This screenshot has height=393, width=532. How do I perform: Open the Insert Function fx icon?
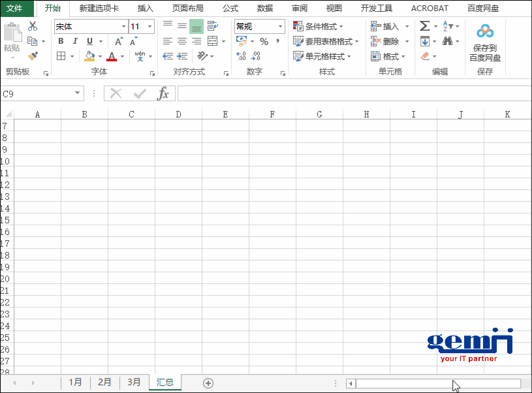tap(164, 93)
